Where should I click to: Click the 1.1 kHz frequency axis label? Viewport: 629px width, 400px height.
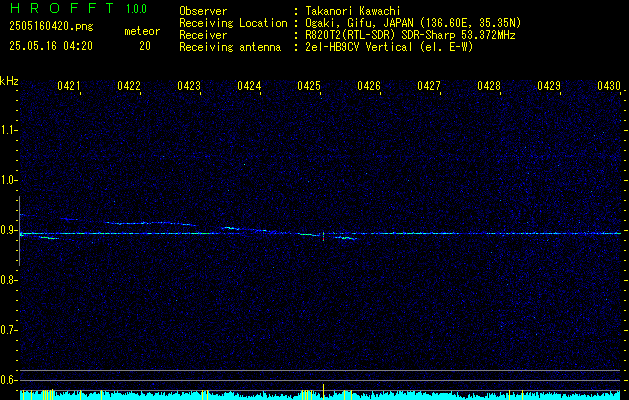[x=9, y=130]
